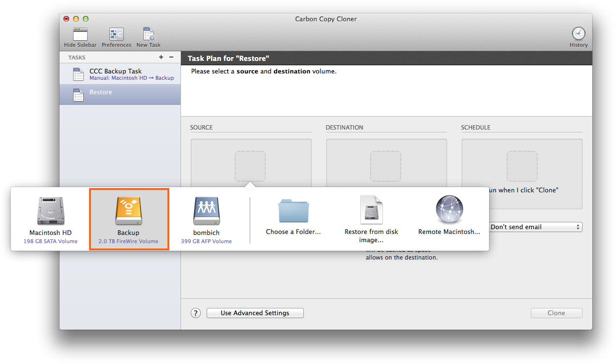Viewport: 616px width, 364px height.
Task: Click the "2.0 TB FireWire Volume" text
Action: [128, 241]
